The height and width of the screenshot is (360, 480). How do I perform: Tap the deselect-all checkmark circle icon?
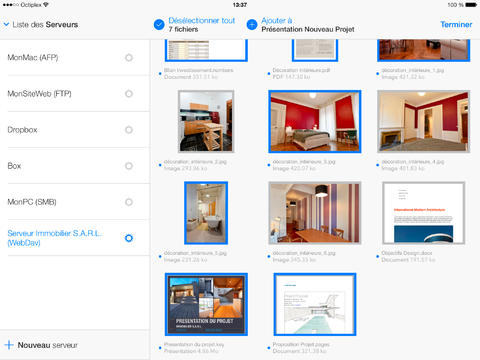tap(159, 25)
